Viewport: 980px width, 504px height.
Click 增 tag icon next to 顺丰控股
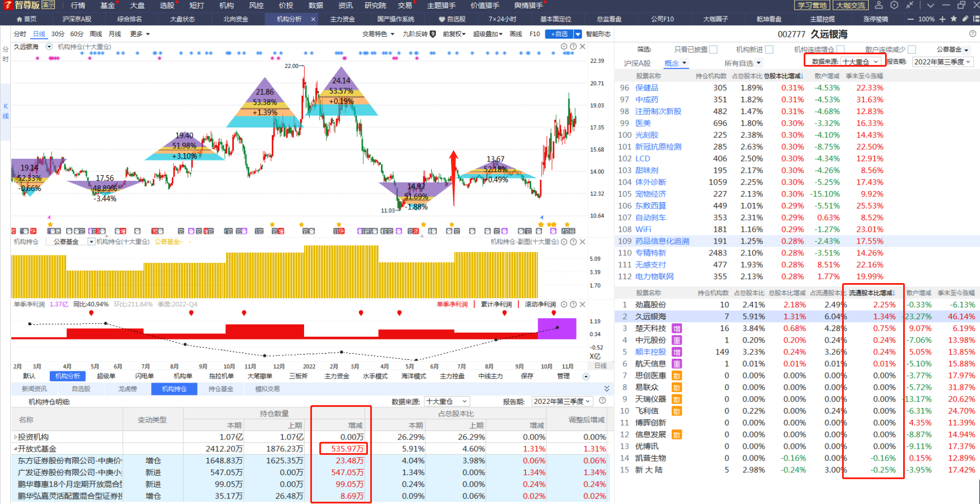[x=677, y=352]
